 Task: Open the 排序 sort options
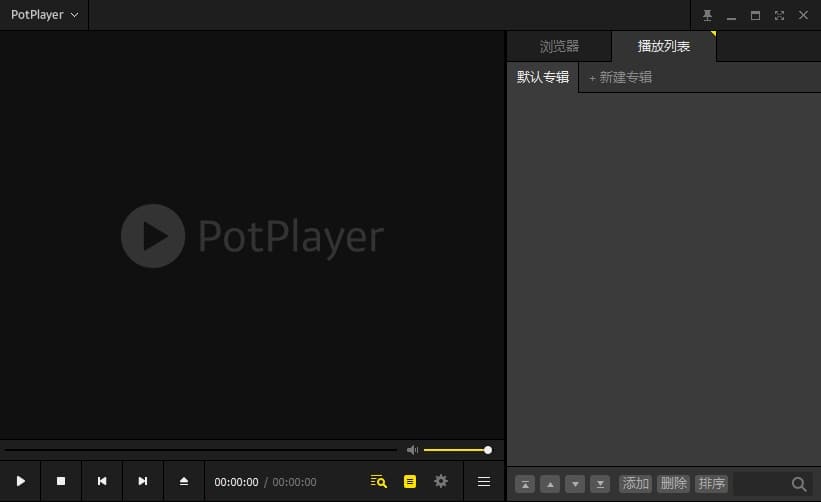click(x=712, y=484)
